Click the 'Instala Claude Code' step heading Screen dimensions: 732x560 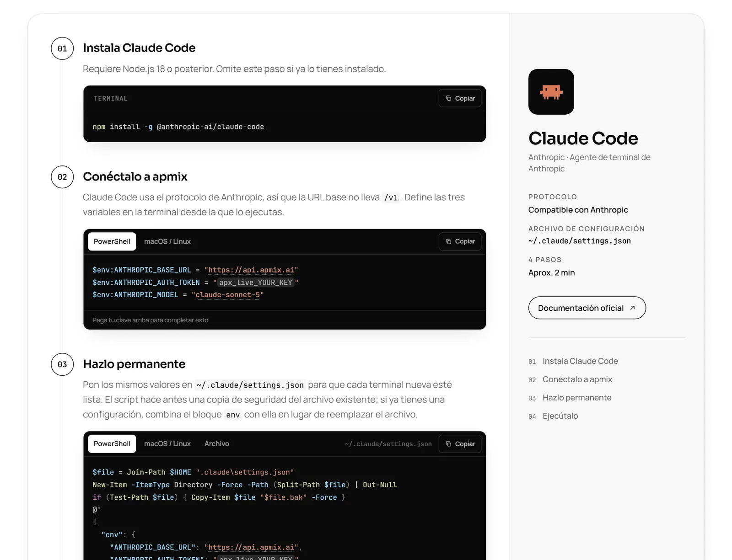point(139,48)
